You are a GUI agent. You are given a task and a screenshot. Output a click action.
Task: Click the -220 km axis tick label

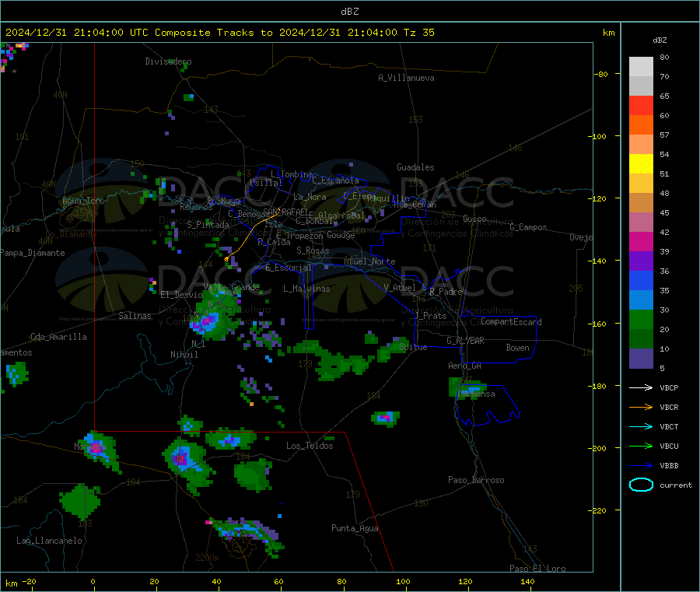click(x=597, y=510)
